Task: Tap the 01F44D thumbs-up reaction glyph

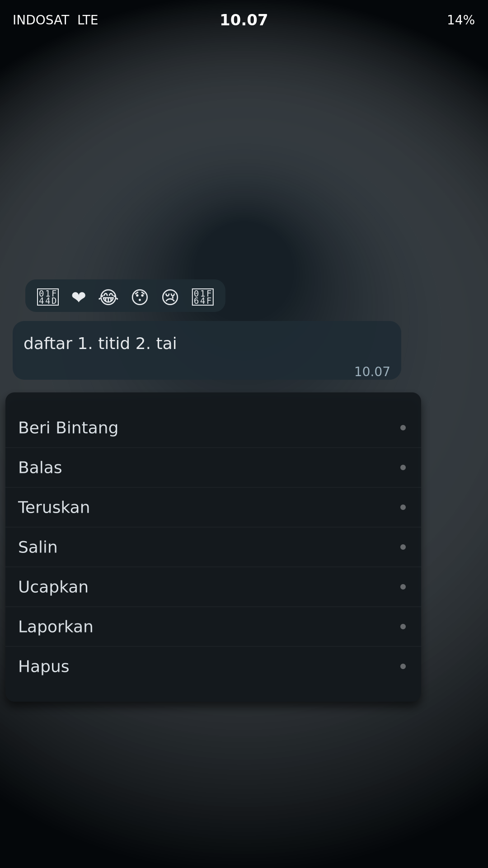Action: tap(48, 297)
